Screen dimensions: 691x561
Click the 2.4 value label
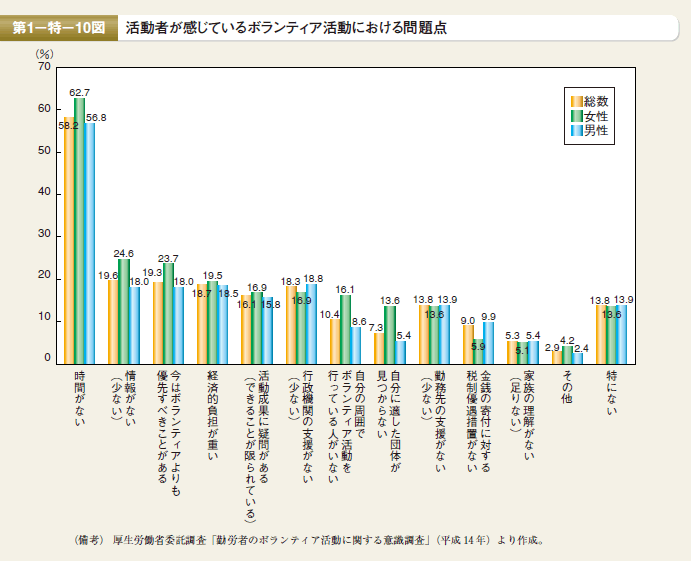[581, 348]
